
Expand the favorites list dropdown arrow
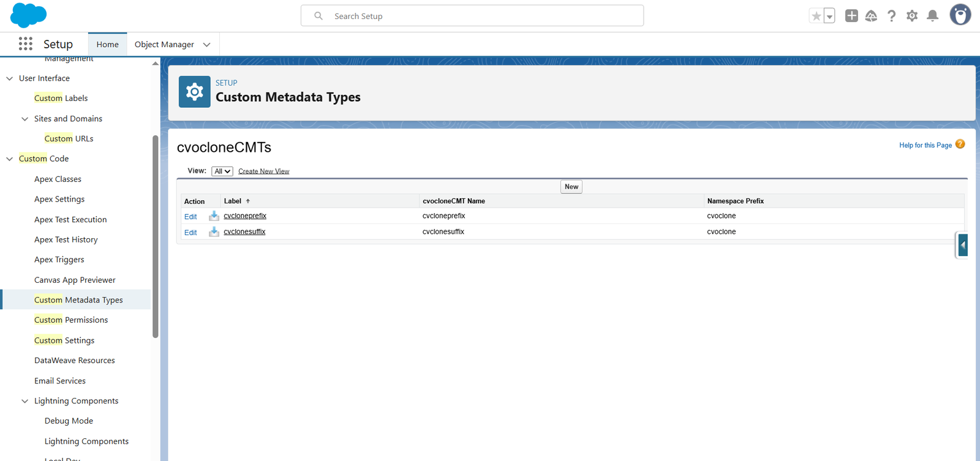click(x=829, y=16)
